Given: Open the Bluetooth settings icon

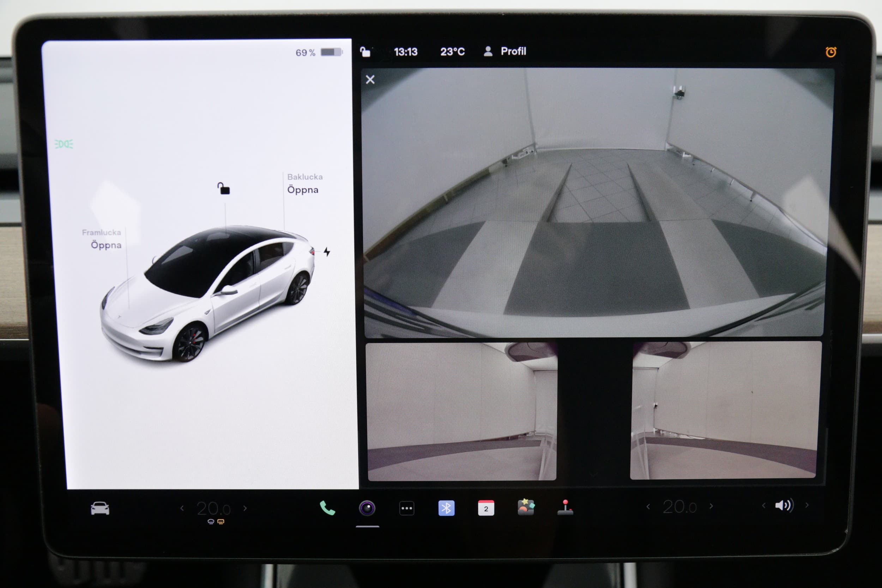Looking at the screenshot, I should pos(446,508).
